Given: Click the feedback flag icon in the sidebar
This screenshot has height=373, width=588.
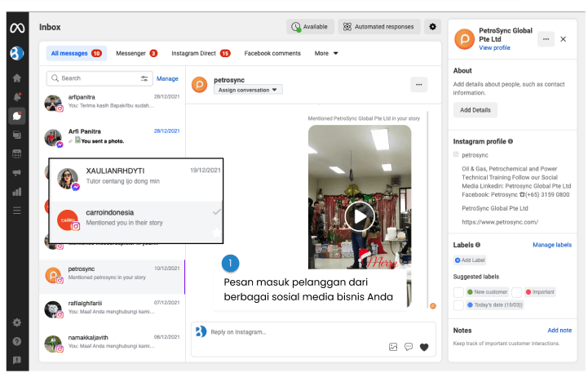Looking at the screenshot, I should tap(17, 360).
